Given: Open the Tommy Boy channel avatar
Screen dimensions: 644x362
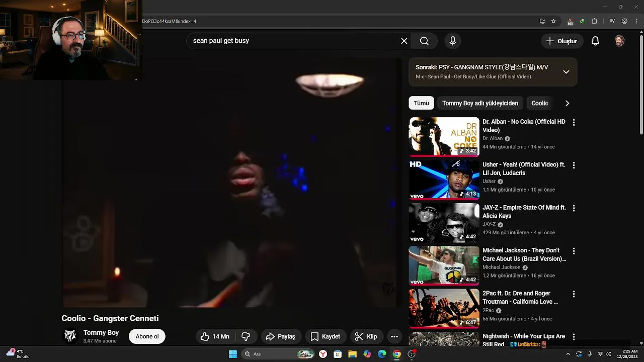Looking at the screenshot, I should 70,336.
